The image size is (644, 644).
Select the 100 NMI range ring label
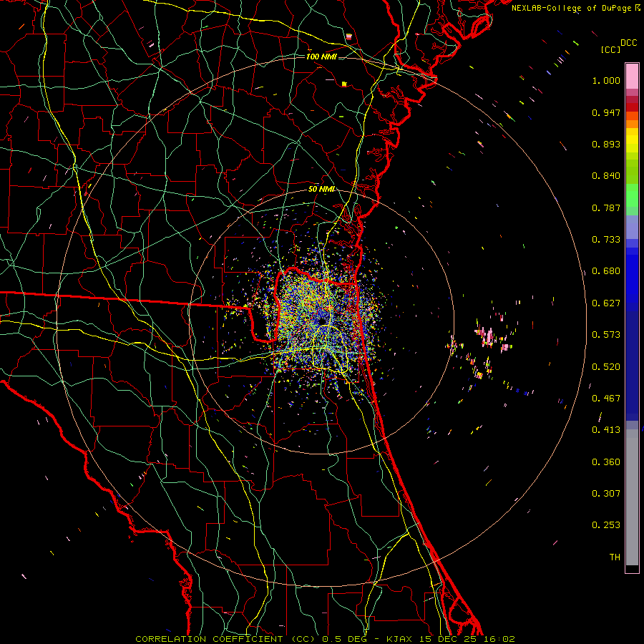tap(321, 57)
